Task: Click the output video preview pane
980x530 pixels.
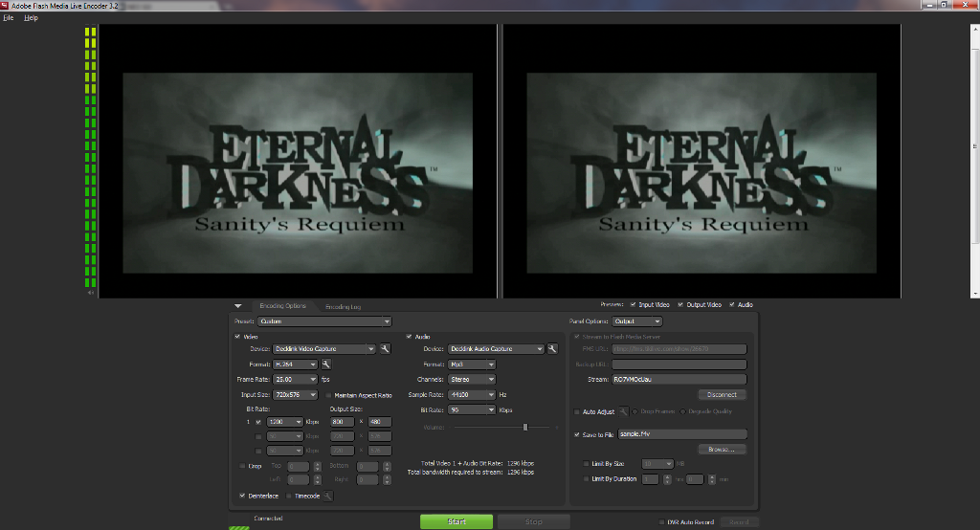Action: (x=702, y=162)
